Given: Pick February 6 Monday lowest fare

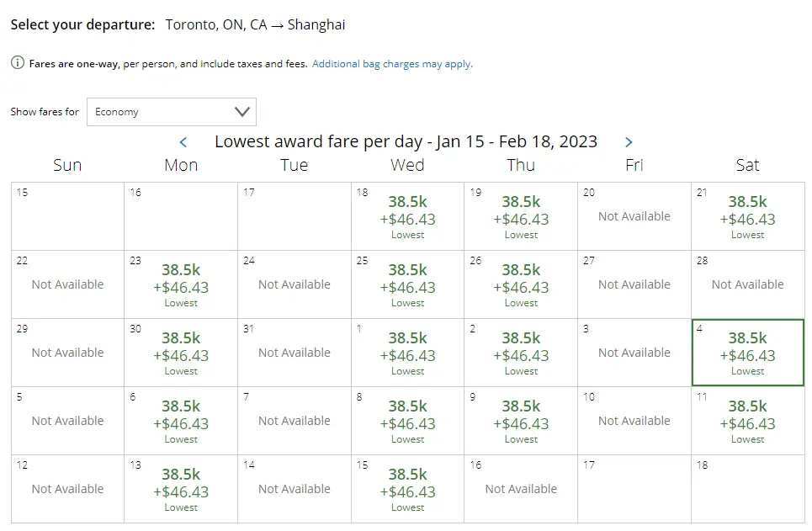Looking at the screenshot, I should pyautogui.click(x=181, y=422).
